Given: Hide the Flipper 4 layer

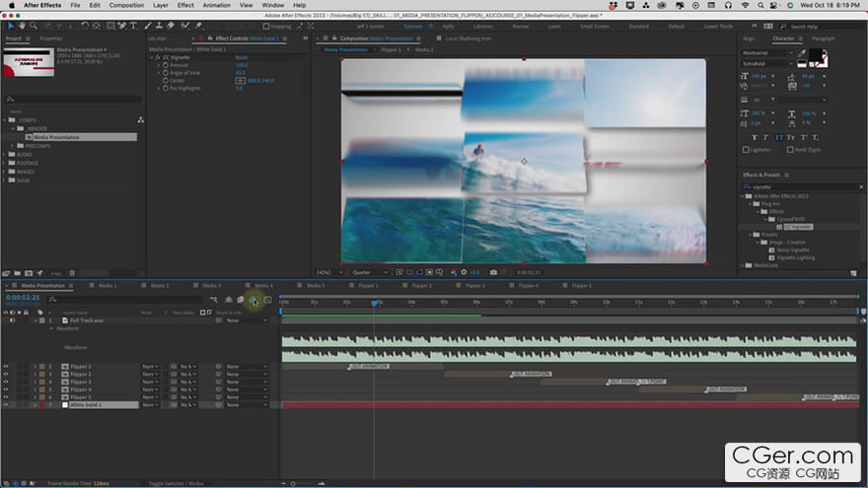Looking at the screenshot, I should (x=6, y=390).
